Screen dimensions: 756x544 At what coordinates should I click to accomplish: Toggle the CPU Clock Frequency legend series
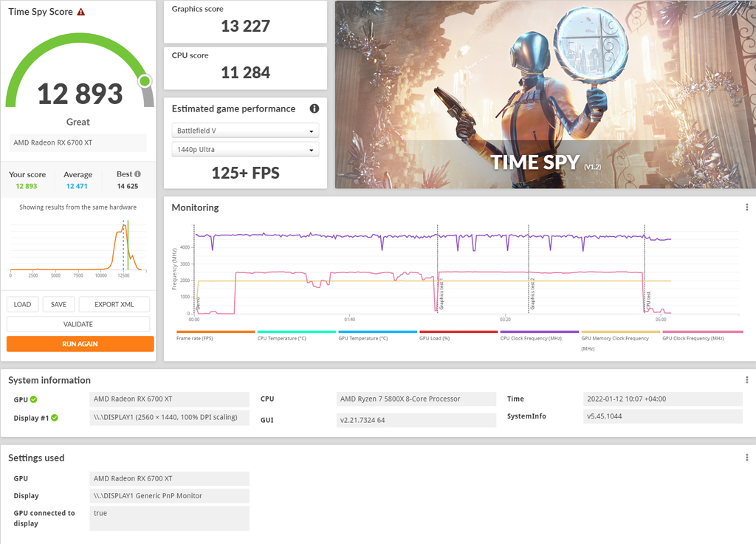539,335
